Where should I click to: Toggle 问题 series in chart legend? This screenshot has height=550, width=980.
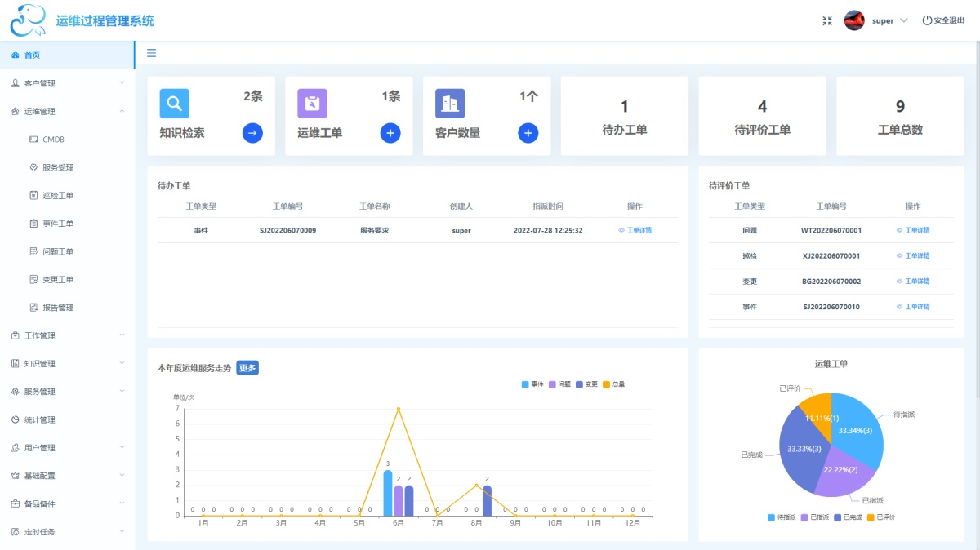(x=559, y=384)
